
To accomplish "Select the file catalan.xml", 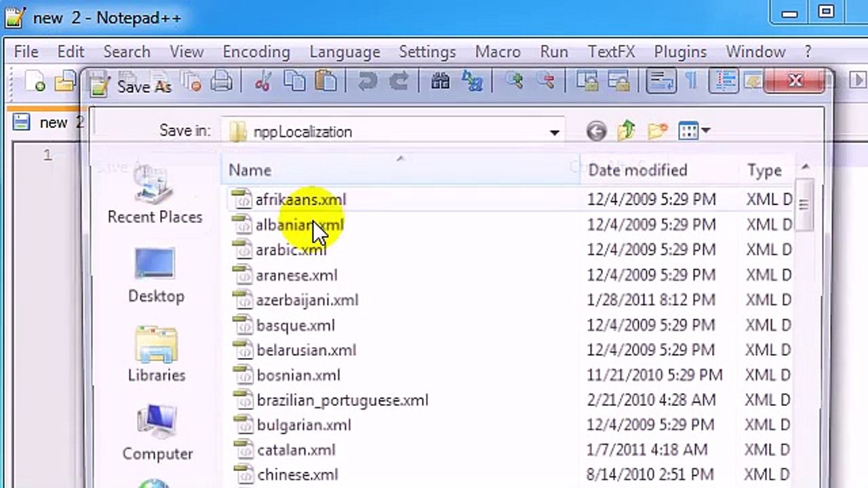I will [x=296, y=450].
